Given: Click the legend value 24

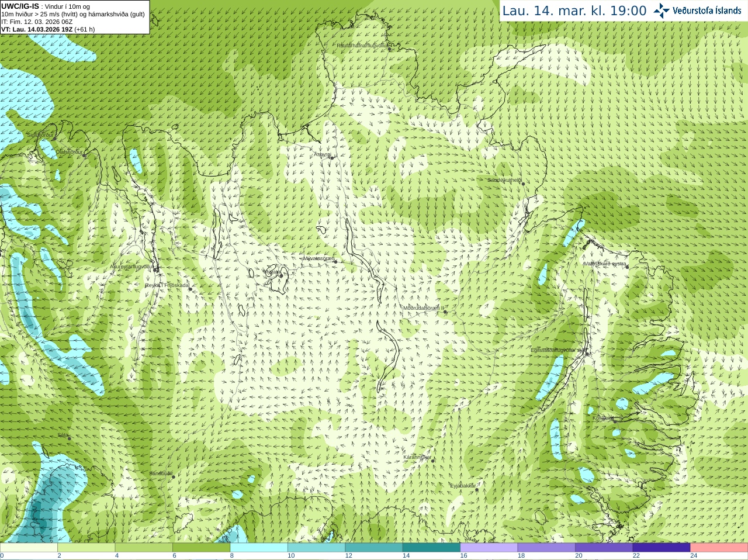Looking at the screenshot, I should coord(694,556).
